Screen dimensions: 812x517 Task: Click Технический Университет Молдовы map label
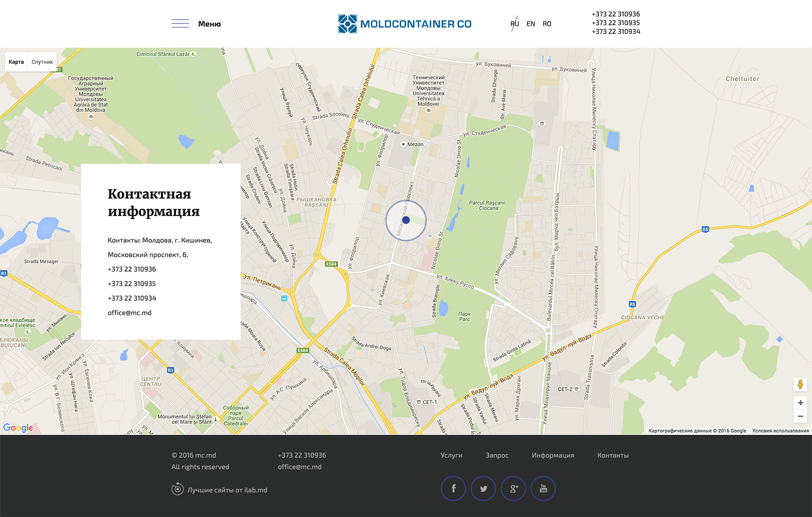pyautogui.click(x=428, y=90)
